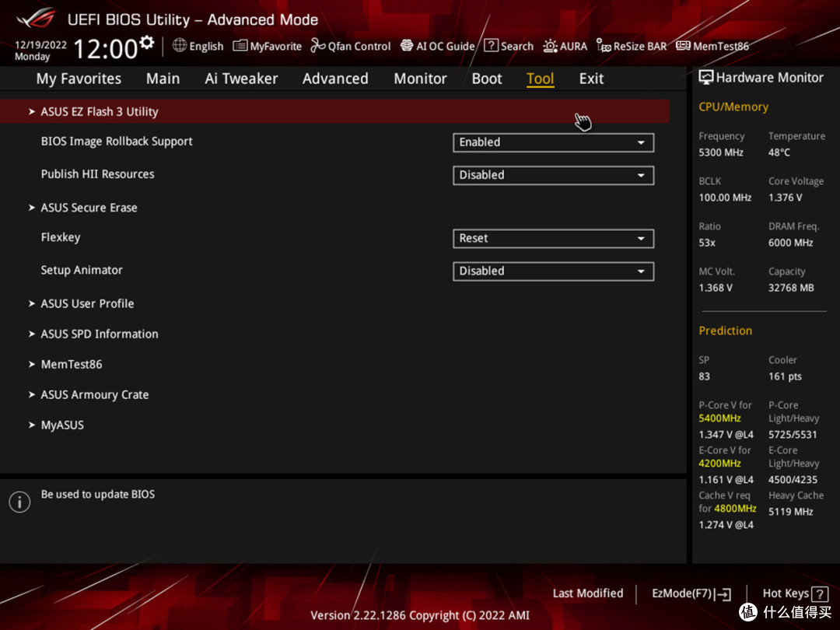Open Qfan Control fan icon

click(x=317, y=46)
